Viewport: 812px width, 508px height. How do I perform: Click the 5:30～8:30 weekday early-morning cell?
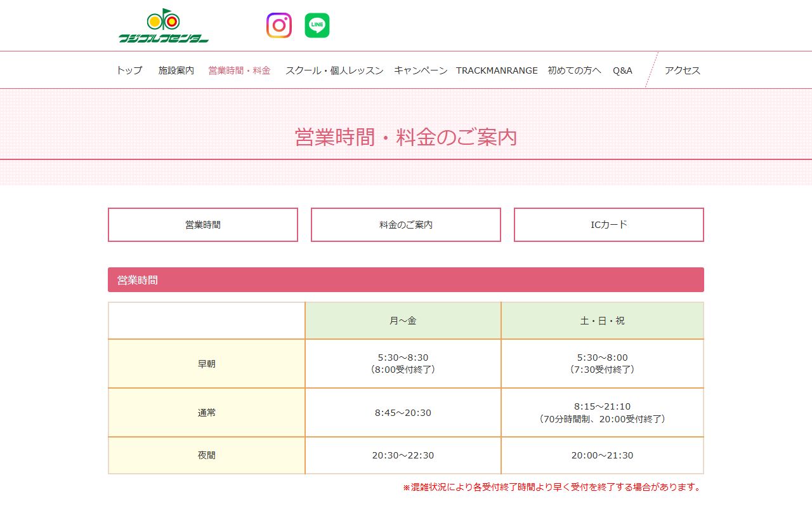(403, 364)
